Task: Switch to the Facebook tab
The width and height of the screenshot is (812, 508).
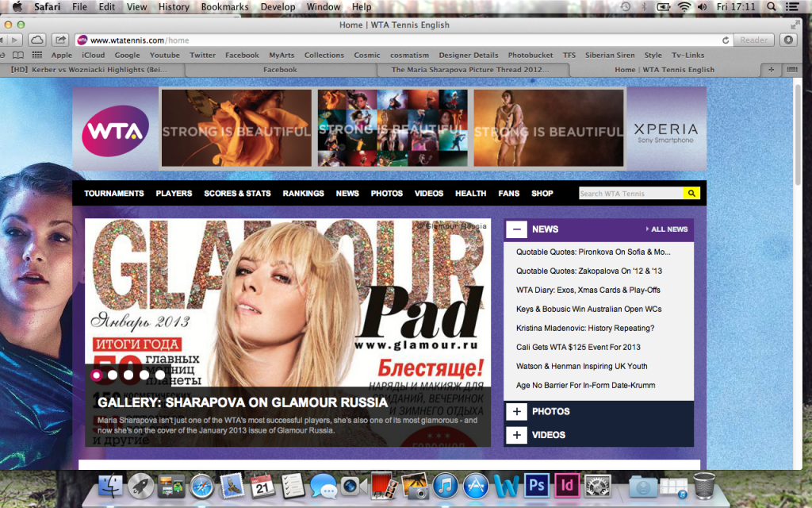Action: coord(280,70)
